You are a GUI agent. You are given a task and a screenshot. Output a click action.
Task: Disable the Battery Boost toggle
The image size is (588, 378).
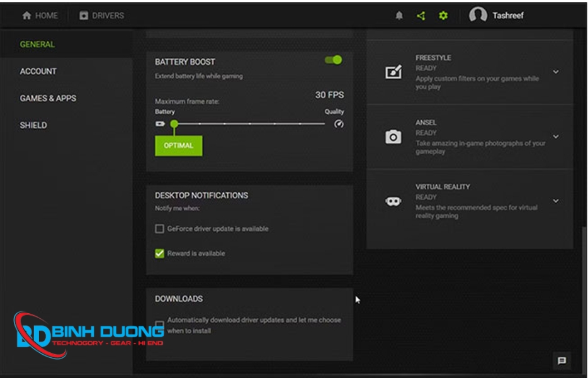[x=333, y=60]
